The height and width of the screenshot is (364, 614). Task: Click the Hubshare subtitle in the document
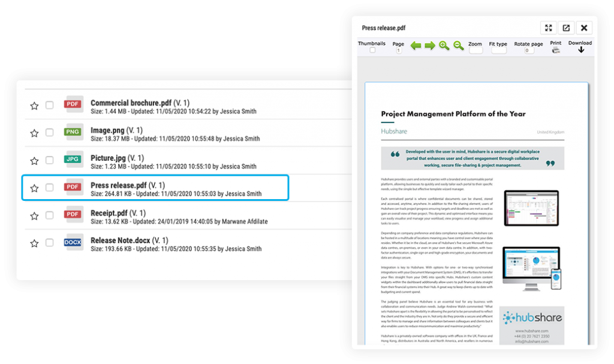pos(394,131)
